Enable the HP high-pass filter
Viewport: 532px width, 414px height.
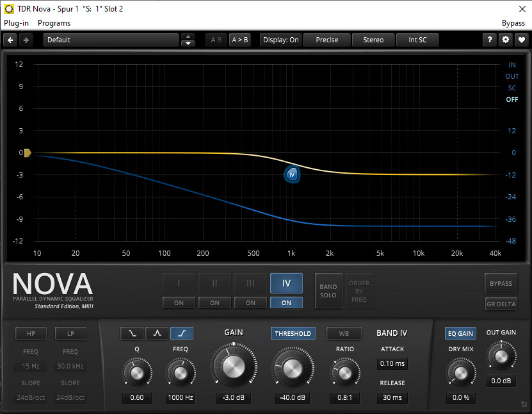tap(31, 333)
